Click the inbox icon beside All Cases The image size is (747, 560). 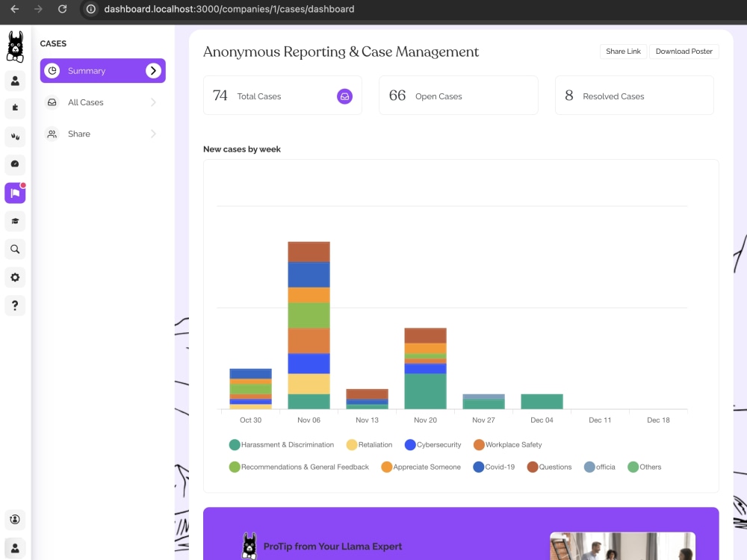click(x=52, y=102)
